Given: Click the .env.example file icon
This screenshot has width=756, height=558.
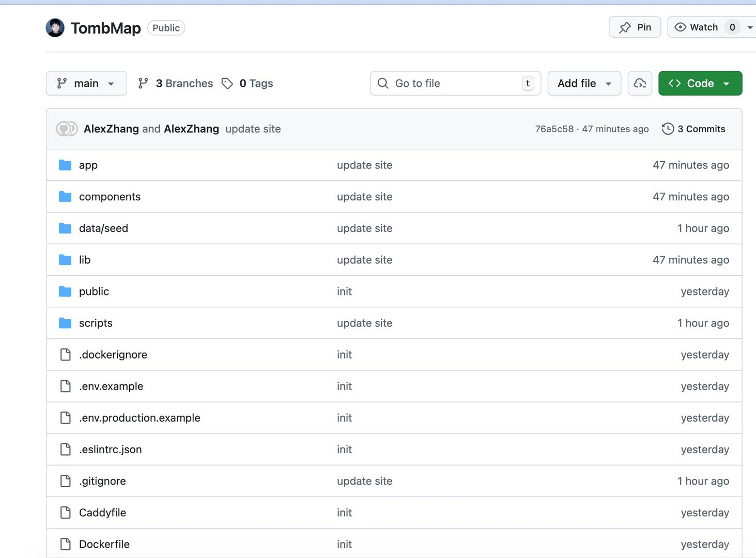Looking at the screenshot, I should pos(66,386).
